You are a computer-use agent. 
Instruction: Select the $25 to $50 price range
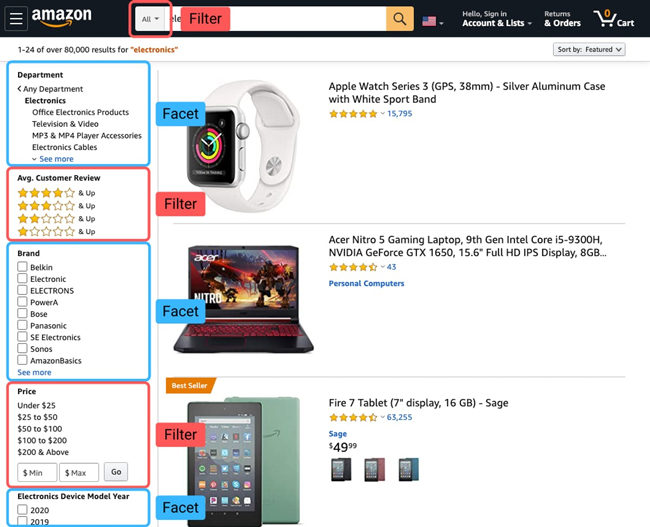coord(37,417)
